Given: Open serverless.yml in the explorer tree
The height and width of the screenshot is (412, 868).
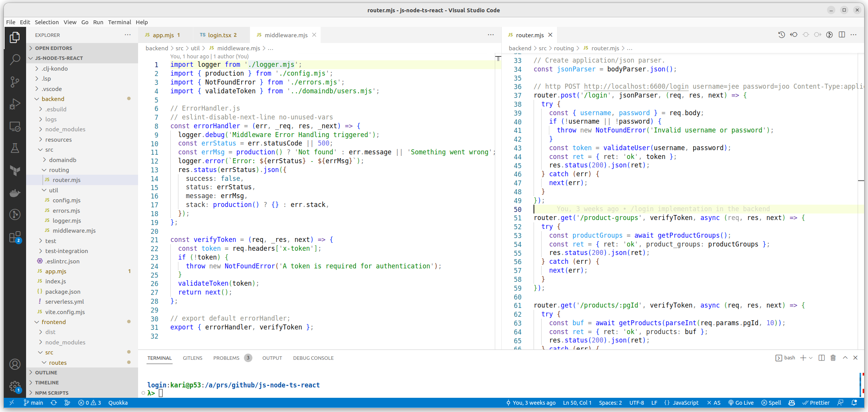Looking at the screenshot, I should click(x=82, y=302).
